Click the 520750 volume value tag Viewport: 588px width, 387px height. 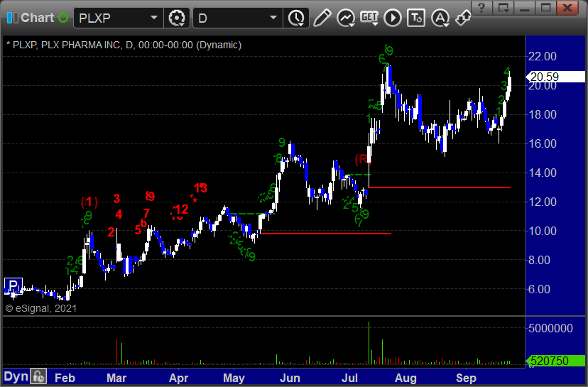(555, 361)
